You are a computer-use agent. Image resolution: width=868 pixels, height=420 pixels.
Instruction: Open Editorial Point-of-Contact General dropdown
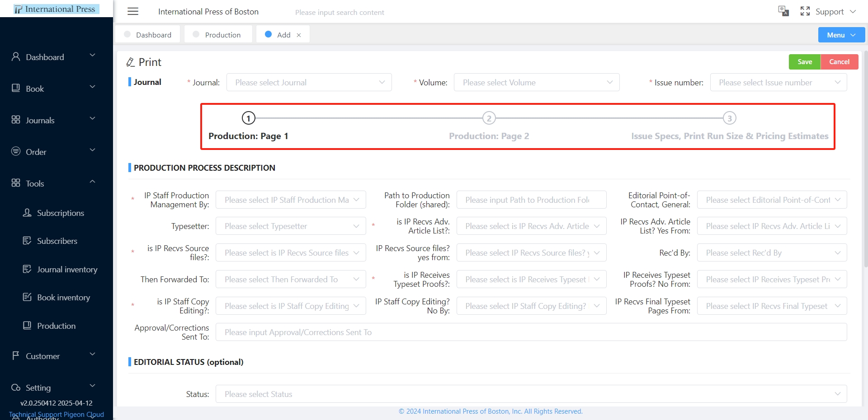pyautogui.click(x=772, y=200)
